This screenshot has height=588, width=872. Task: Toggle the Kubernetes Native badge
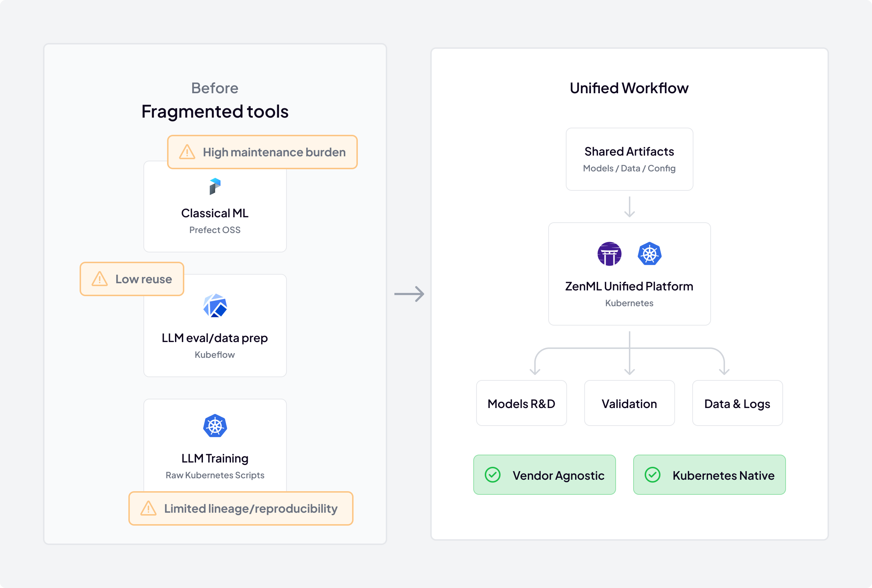pos(709,475)
